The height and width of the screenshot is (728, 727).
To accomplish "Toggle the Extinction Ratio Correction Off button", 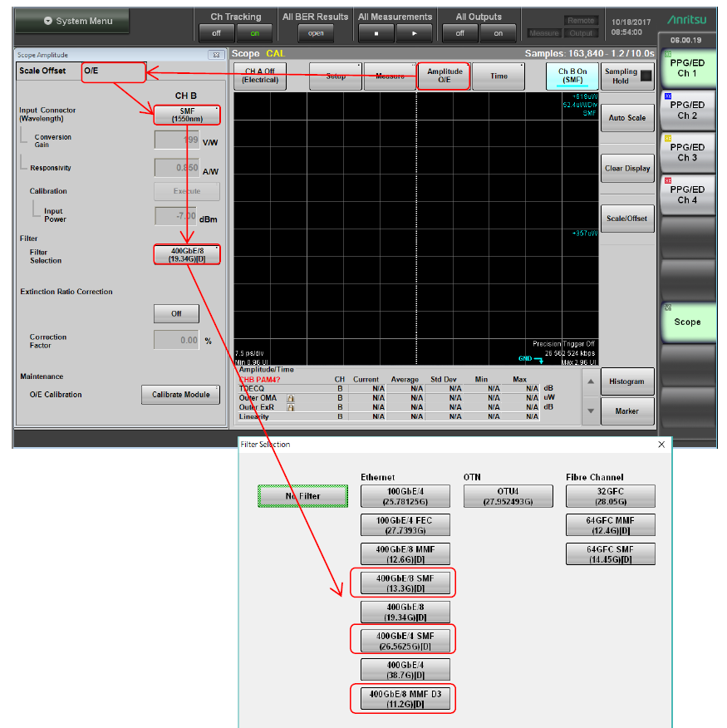I will click(176, 314).
